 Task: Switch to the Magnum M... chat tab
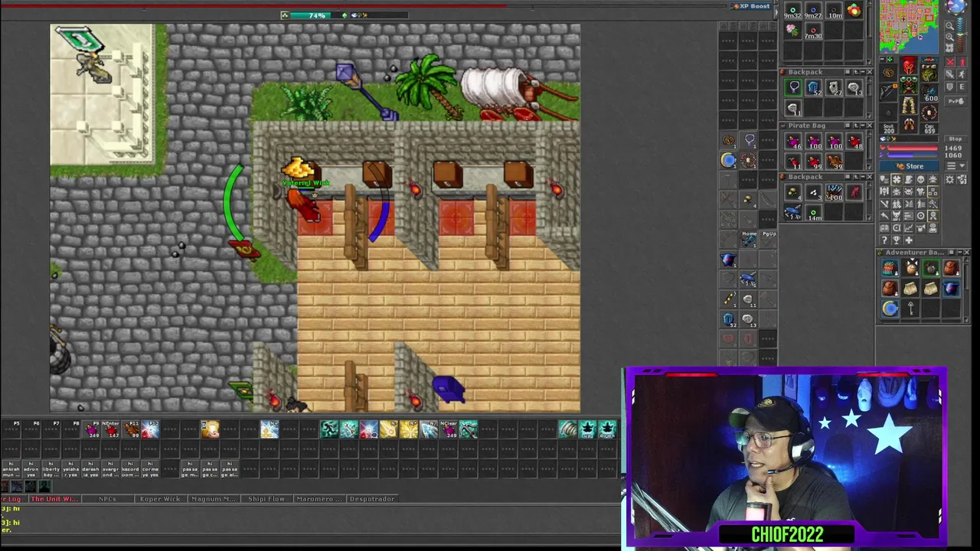(x=213, y=499)
